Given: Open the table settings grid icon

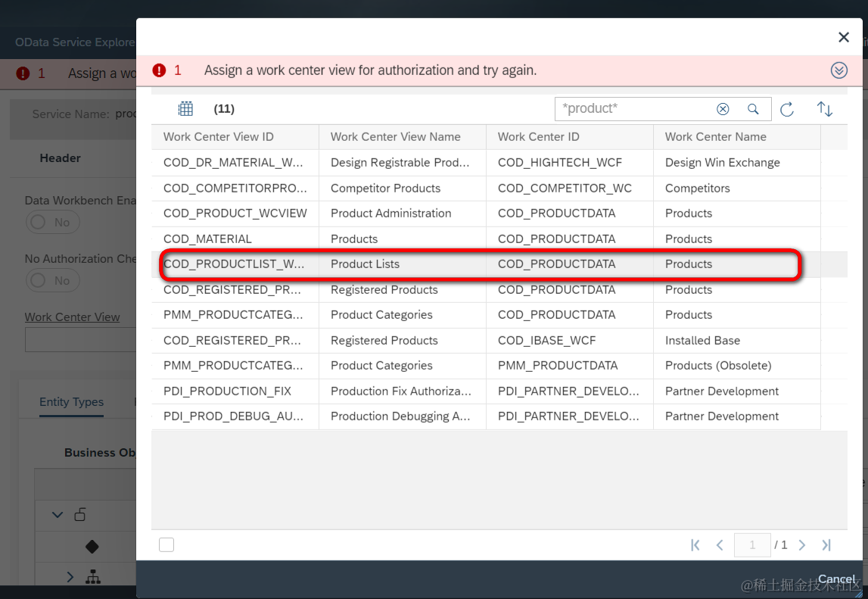Looking at the screenshot, I should coord(185,108).
